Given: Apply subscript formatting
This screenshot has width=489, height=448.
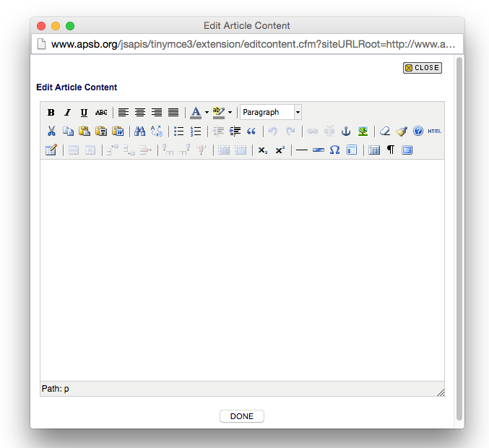Looking at the screenshot, I should coord(263,150).
